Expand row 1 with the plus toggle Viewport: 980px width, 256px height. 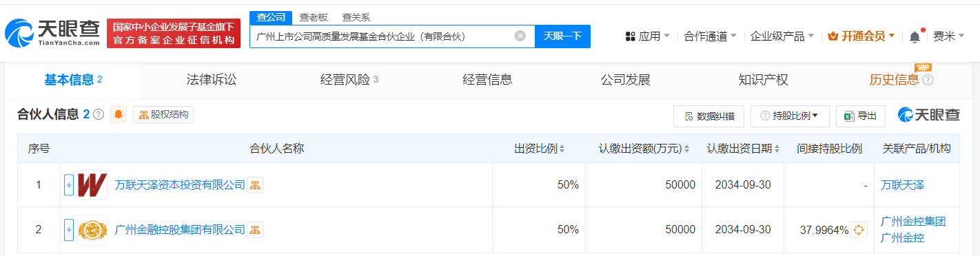(x=69, y=185)
